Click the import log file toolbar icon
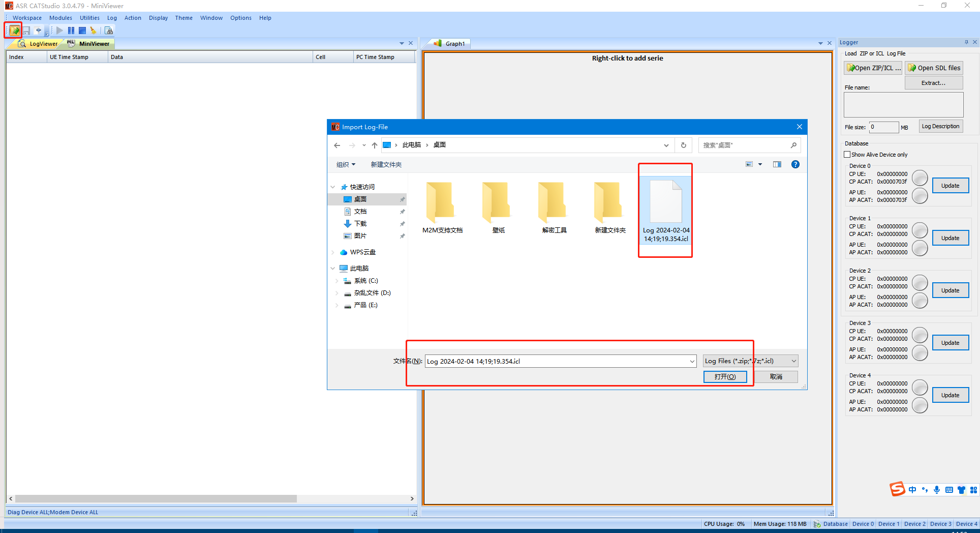 click(x=14, y=31)
